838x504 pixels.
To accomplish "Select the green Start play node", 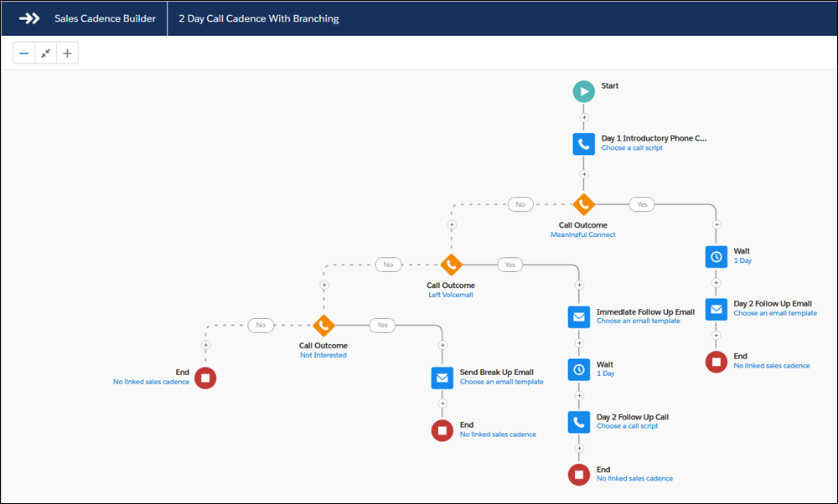I will [583, 91].
